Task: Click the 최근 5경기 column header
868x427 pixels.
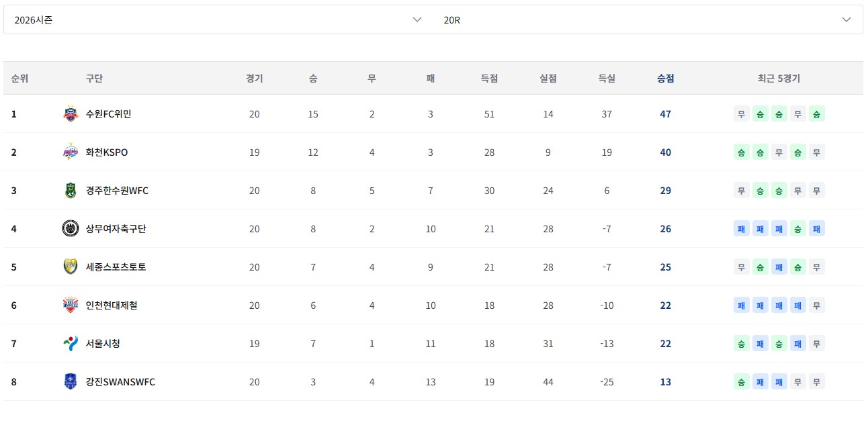Action: click(779, 79)
